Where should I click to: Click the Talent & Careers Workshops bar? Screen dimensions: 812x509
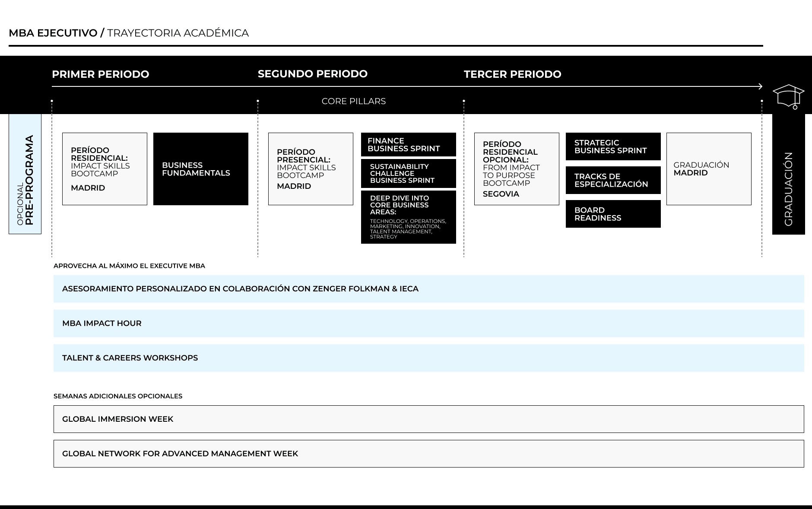coord(429,358)
